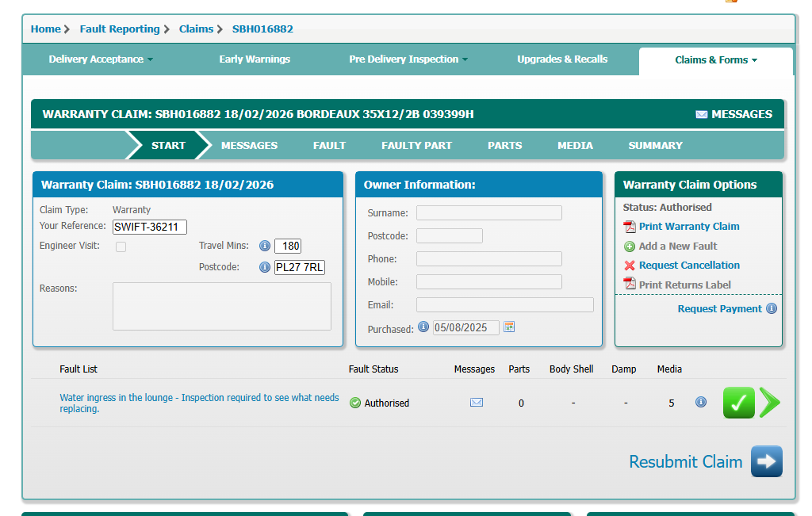Click the info icon in fault Media column
This screenshot has height=516, width=812.
click(x=700, y=402)
